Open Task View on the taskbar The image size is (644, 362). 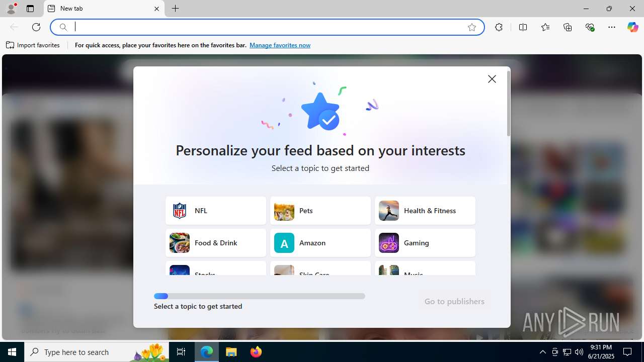[181, 352]
